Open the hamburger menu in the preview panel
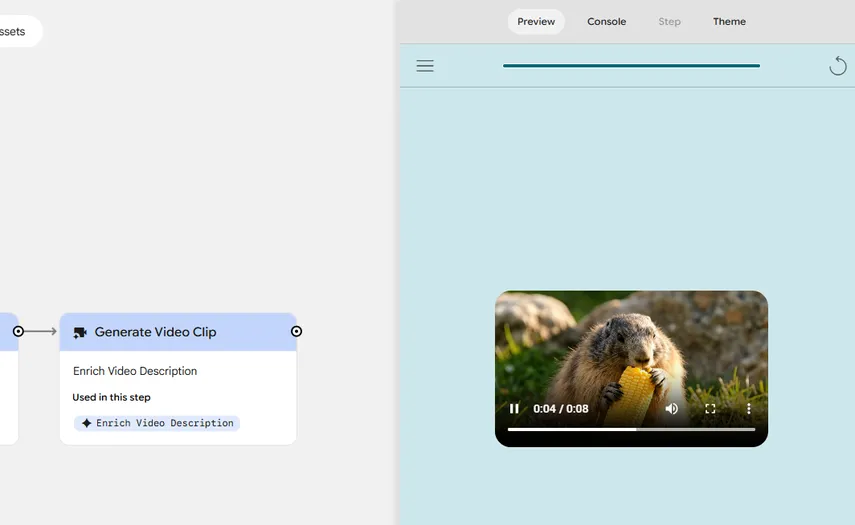This screenshot has height=525, width=855. [425, 66]
